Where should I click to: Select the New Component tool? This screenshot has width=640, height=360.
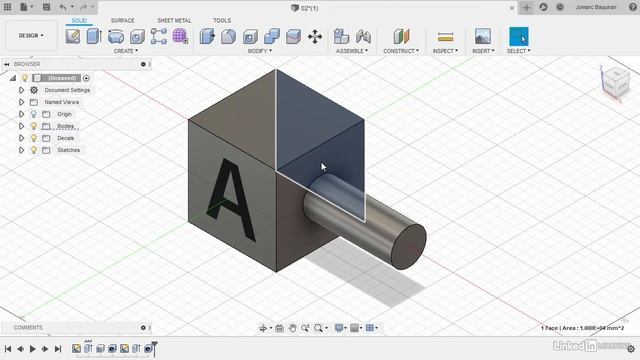pyautogui.click(x=341, y=36)
